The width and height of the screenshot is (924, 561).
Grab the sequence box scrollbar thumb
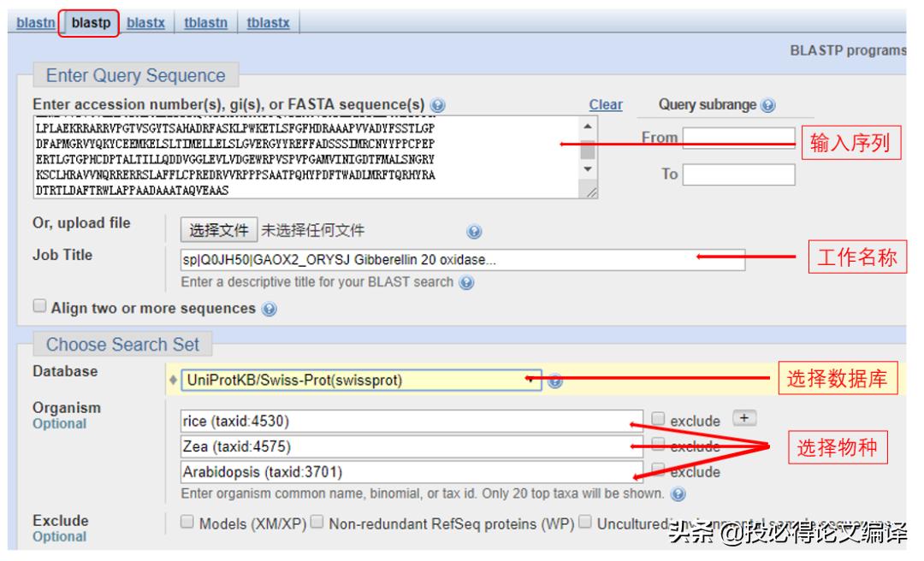point(588,150)
